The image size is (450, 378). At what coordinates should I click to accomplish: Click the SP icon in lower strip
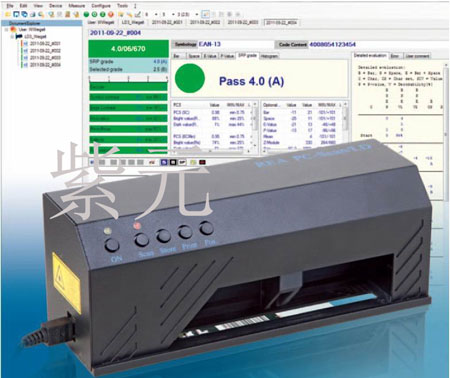(182, 162)
